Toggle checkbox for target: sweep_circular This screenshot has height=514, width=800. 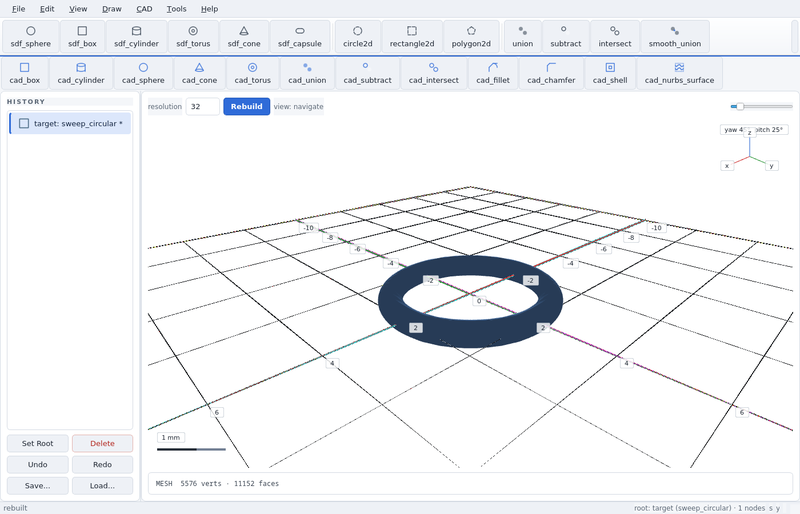coord(24,124)
